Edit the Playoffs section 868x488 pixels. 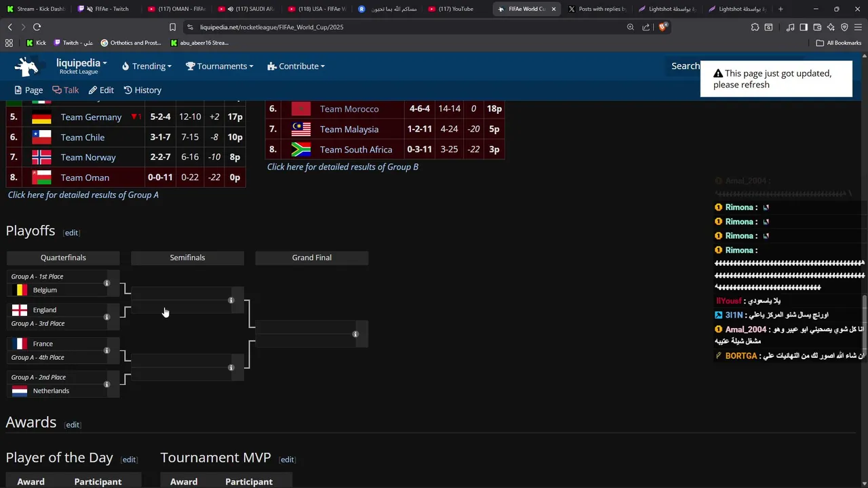pos(71,232)
